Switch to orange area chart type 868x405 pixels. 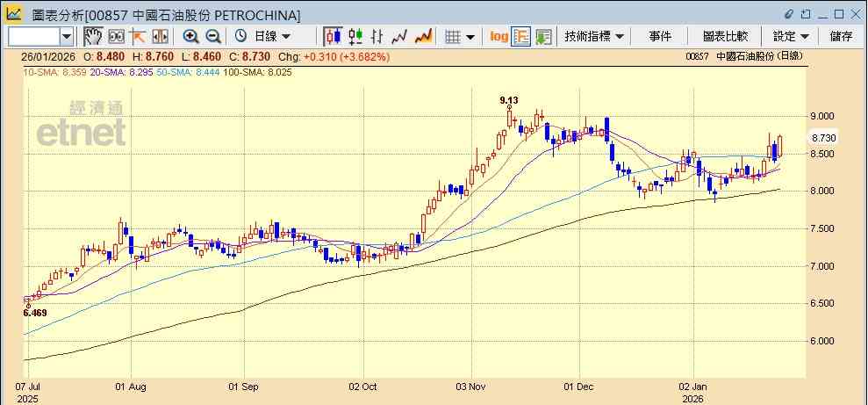[424, 37]
